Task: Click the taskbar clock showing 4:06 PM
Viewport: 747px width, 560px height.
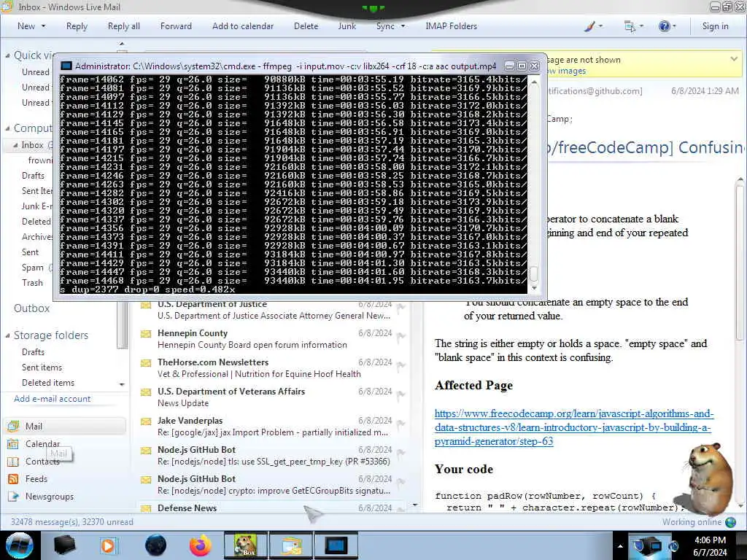Action: pos(710,545)
